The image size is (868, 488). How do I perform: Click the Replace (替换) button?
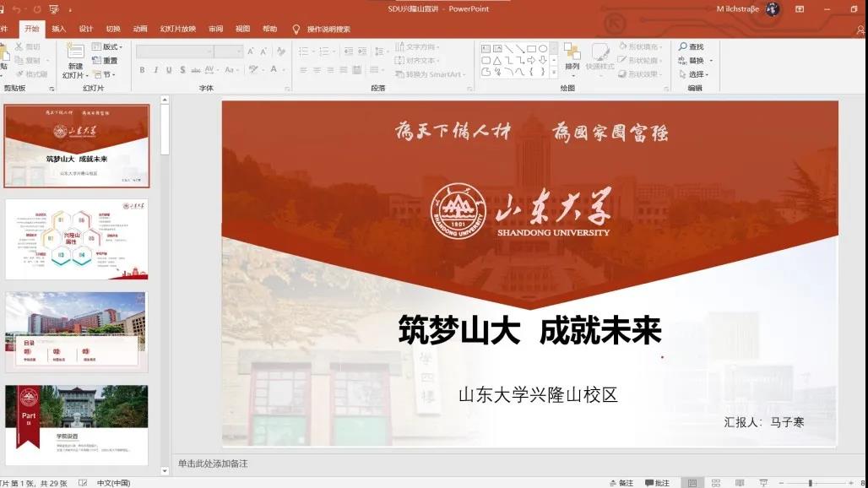click(x=696, y=61)
